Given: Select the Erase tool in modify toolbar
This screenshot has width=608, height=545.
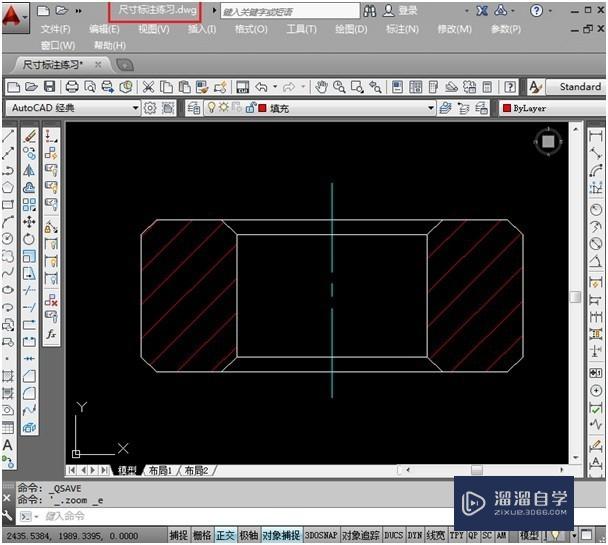Looking at the screenshot, I should 29,136.
